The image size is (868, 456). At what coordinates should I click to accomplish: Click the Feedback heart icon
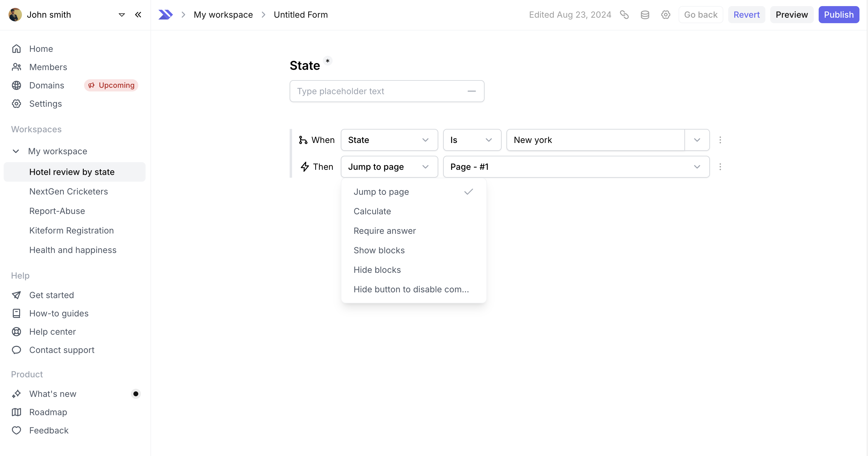coord(16,430)
